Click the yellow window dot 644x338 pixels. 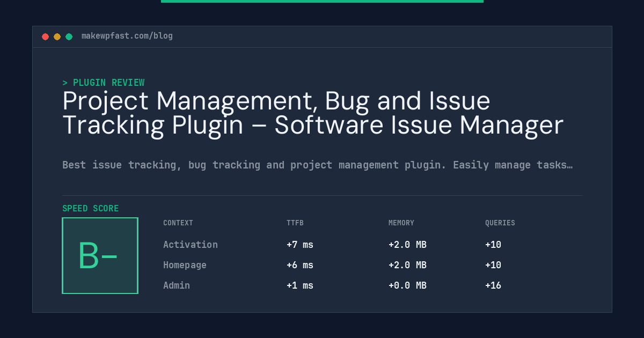(57, 36)
